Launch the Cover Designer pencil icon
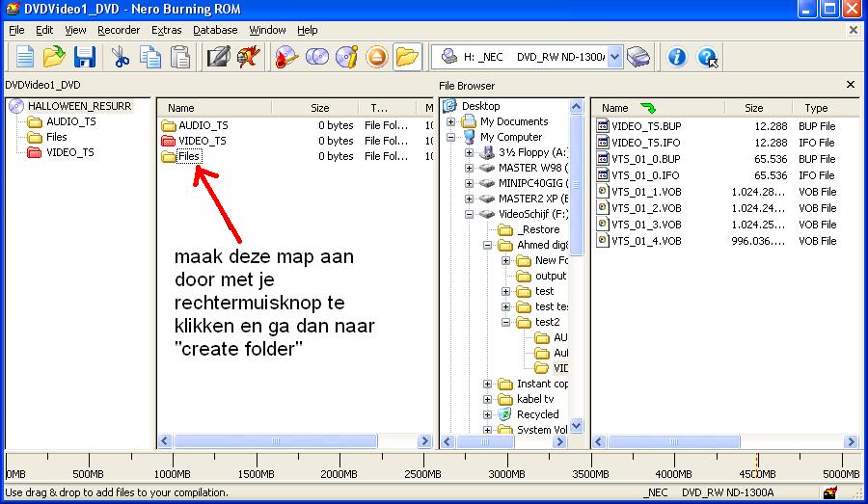 click(218, 57)
